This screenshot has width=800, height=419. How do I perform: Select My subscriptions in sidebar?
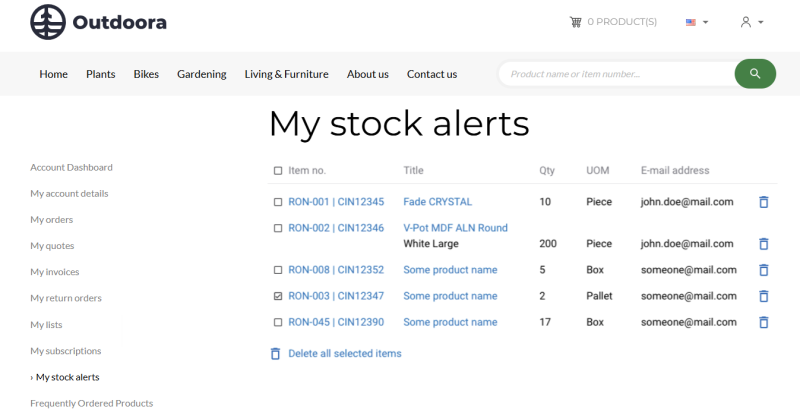[66, 351]
